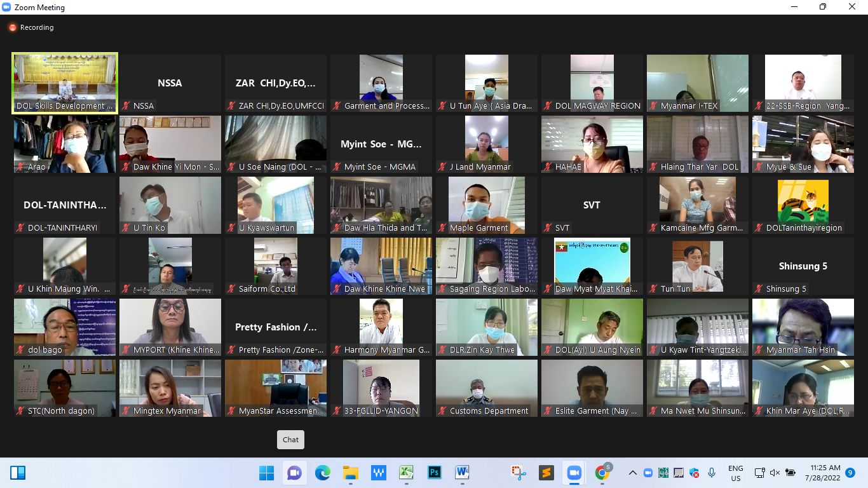Click muted mic icon next to Customs Department
868x488 pixels.
(443, 411)
